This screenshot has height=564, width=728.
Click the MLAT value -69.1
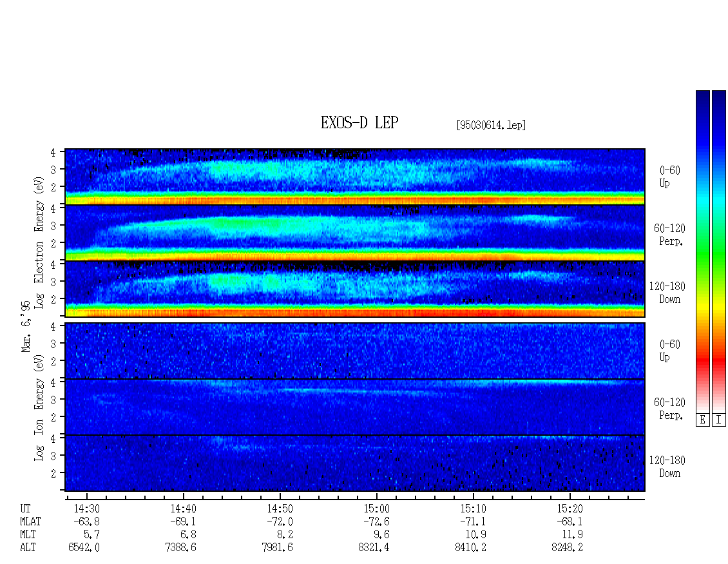click(184, 521)
